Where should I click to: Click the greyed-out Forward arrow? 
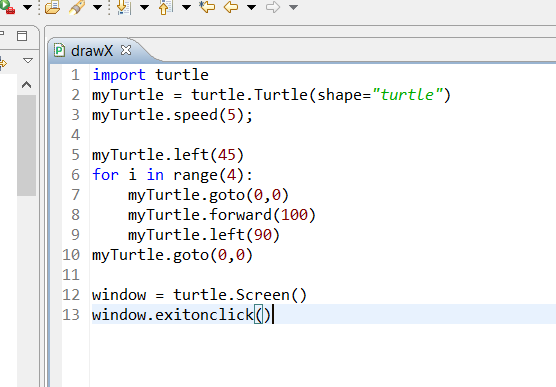tap(273, 7)
